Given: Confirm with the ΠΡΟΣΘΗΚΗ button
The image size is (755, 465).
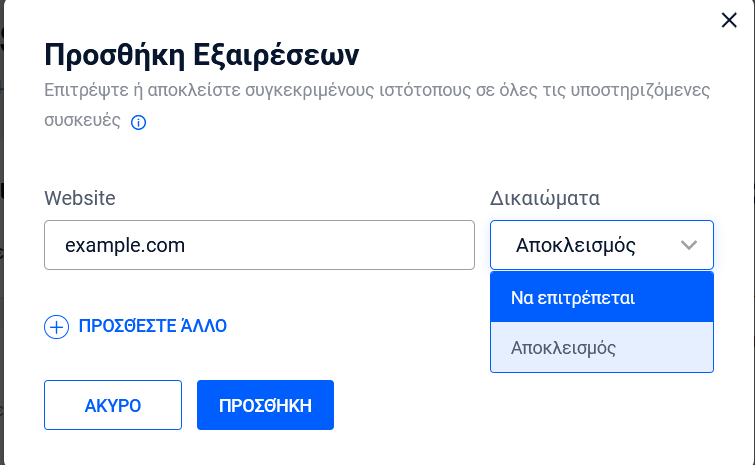Looking at the screenshot, I should (x=265, y=405).
